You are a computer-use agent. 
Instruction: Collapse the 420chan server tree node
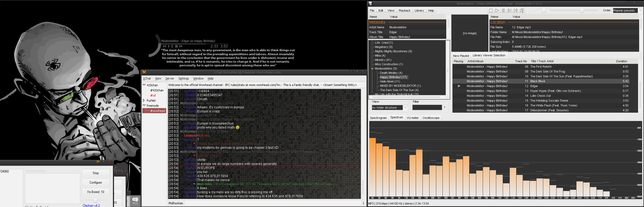tap(144, 85)
